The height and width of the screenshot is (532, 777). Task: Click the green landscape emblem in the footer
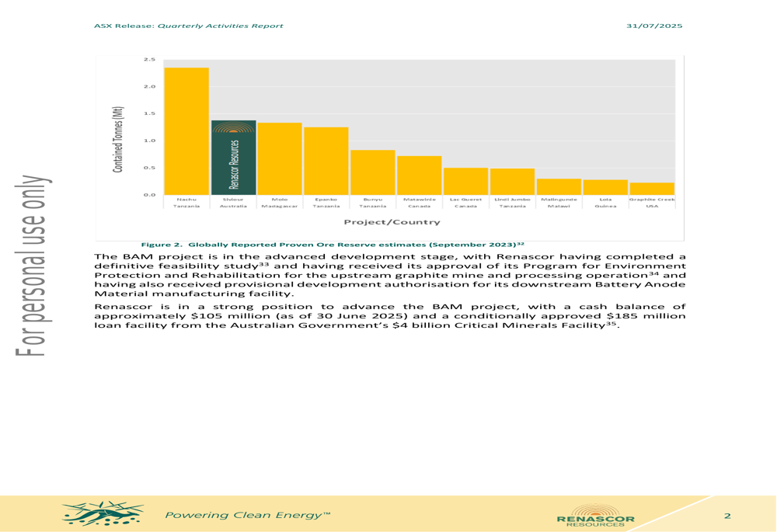[103, 513]
